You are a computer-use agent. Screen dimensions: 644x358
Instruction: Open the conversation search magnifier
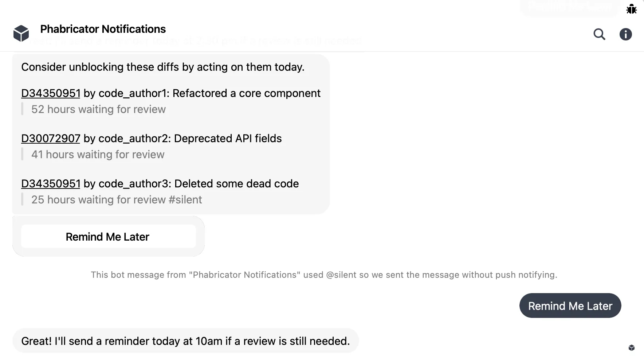(599, 34)
